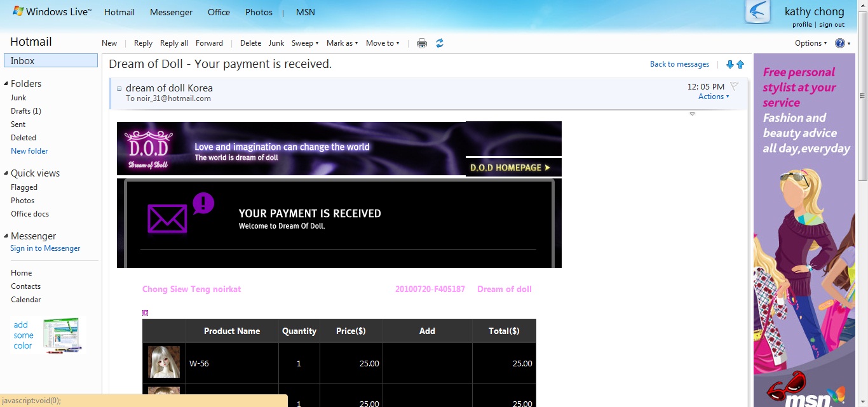The height and width of the screenshot is (407, 868).
Task: Refresh the mailbox with the refresh icon
Action: coord(439,43)
